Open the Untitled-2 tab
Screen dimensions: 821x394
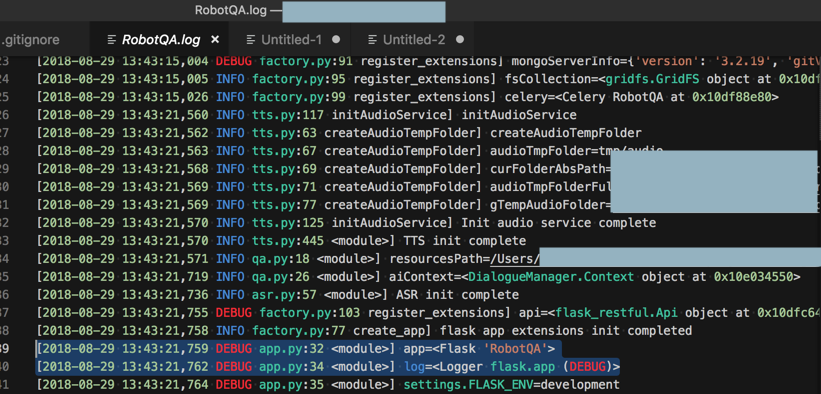414,40
